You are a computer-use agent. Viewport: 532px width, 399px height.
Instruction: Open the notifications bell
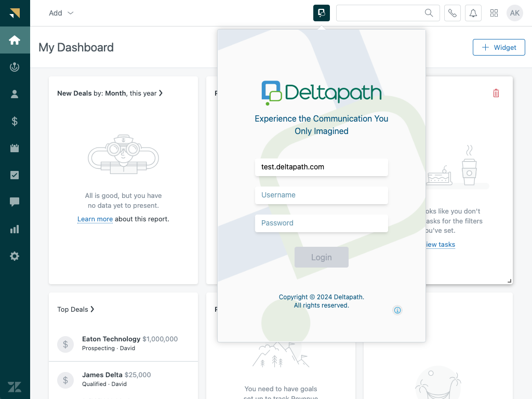click(473, 13)
